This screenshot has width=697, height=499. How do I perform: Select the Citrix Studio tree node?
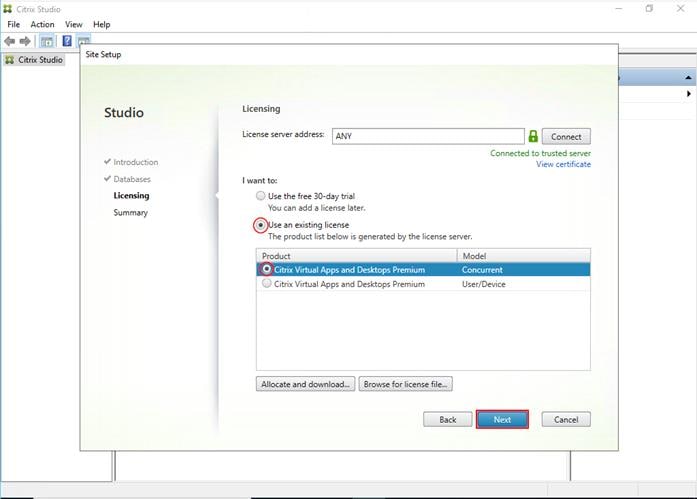pyautogui.click(x=35, y=60)
